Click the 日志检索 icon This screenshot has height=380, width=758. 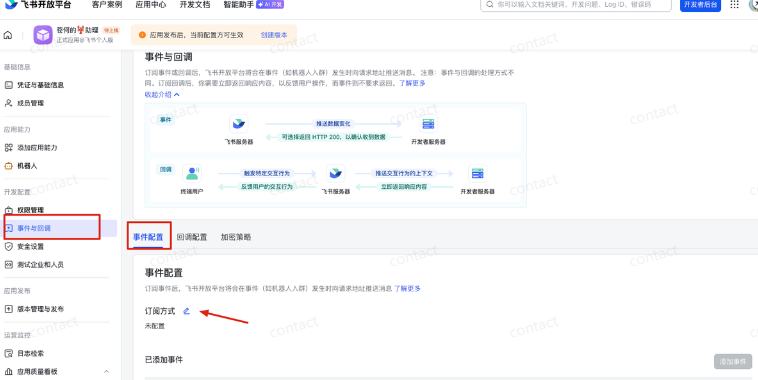tap(8, 353)
